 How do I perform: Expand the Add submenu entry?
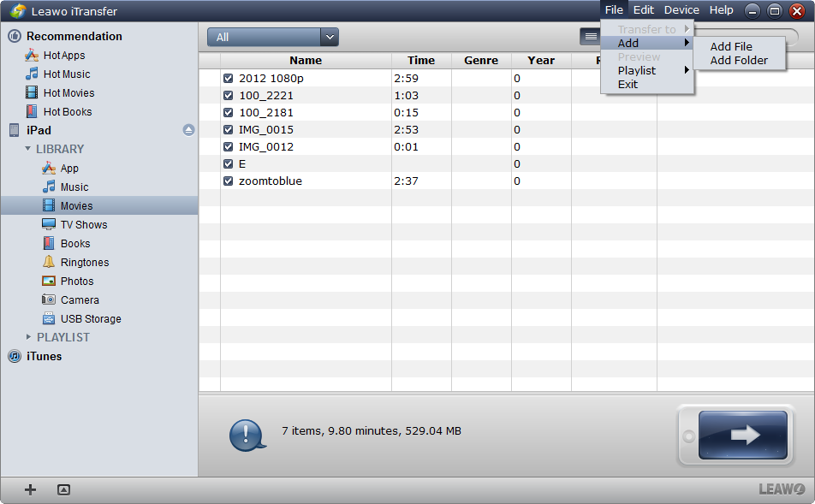647,43
